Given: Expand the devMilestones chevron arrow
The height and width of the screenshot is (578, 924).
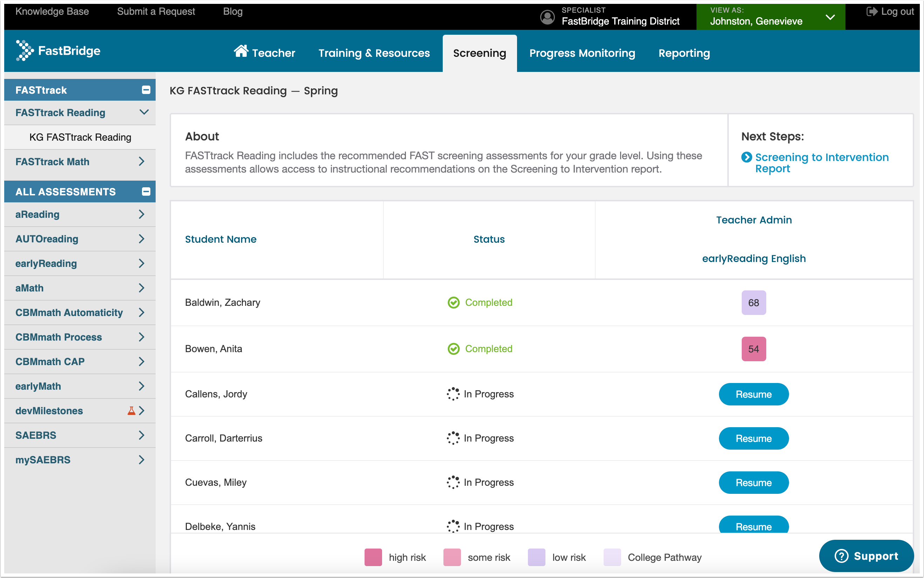Looking at the screenshot, I should 142,411.
